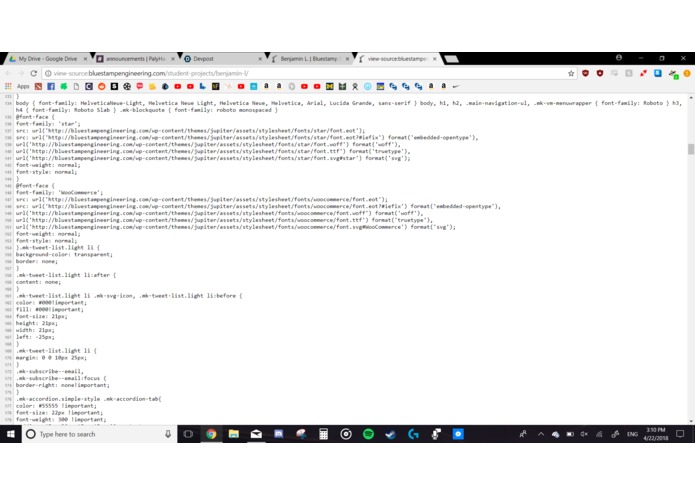
Task: Open the Calculator from the taskbar
Action: (x=324, y=434)
